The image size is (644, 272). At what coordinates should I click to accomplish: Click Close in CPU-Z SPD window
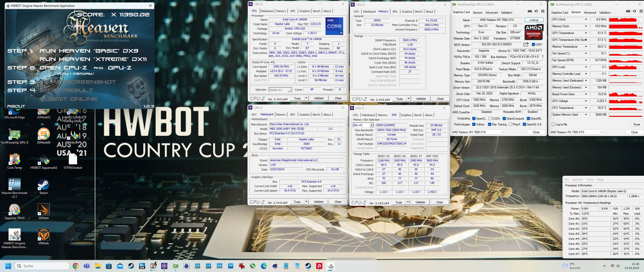[x=439, y=202]
